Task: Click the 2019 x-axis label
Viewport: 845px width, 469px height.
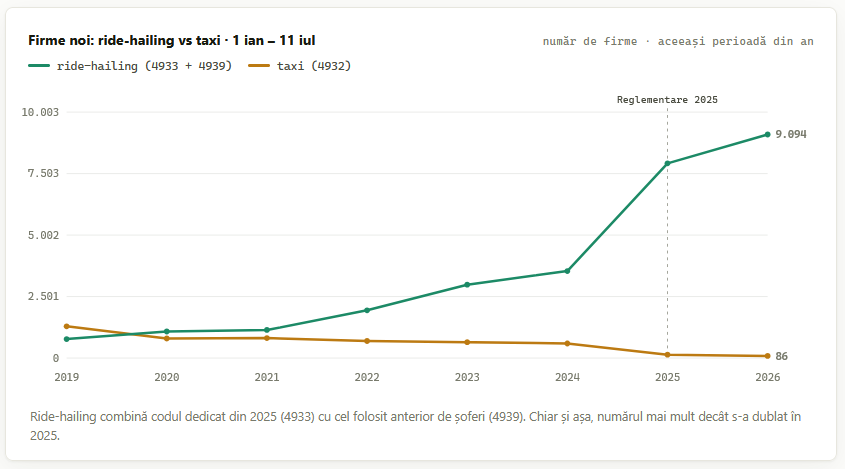Action: tap(67, 377)
